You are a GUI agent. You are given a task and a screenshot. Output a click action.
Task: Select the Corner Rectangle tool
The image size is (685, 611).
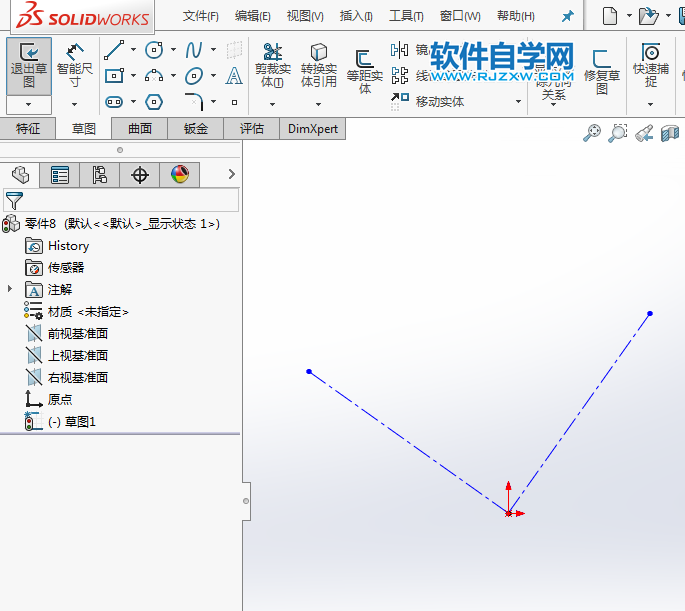(x=114, y=76)
